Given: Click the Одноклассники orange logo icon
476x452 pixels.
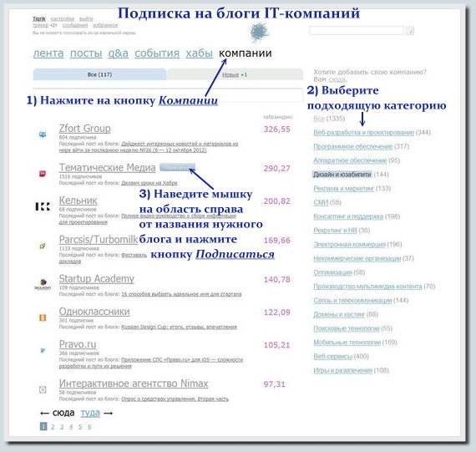Looking at the screenshot, I should tap(43, 317).
